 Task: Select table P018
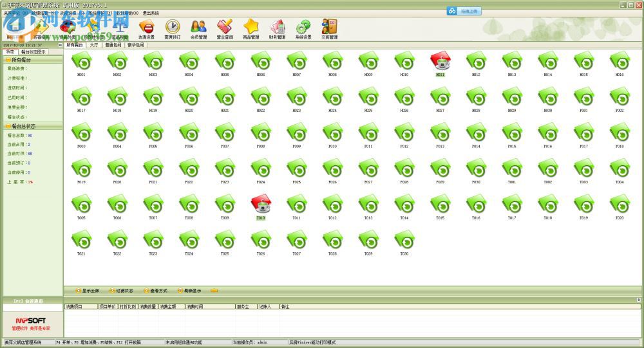pyautogui.click(x=620, y=135)
